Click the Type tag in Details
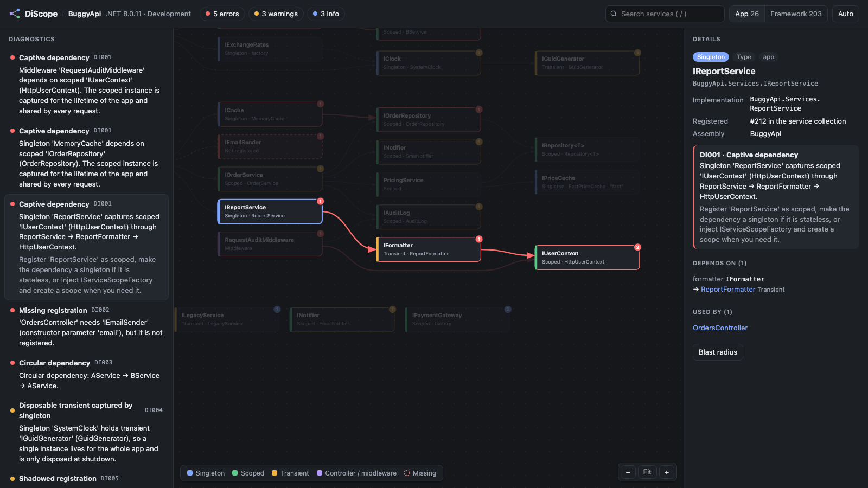Image resolution: width=868 pixels, height=488 pixels. (x=744, y=57)
